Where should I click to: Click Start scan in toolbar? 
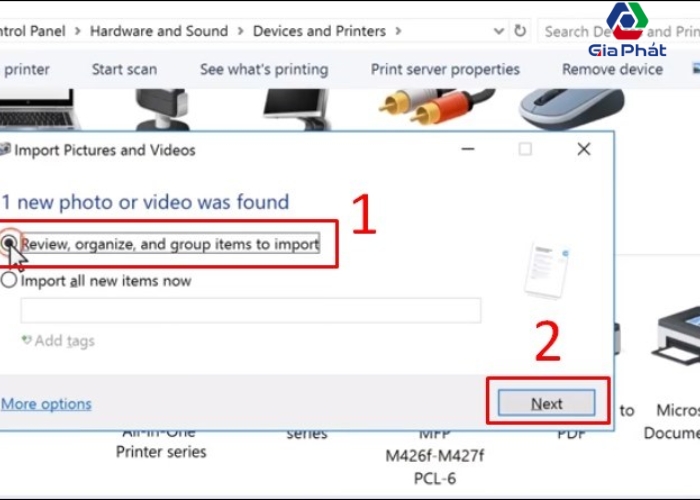pyautogui.click(x=124, y=69)
